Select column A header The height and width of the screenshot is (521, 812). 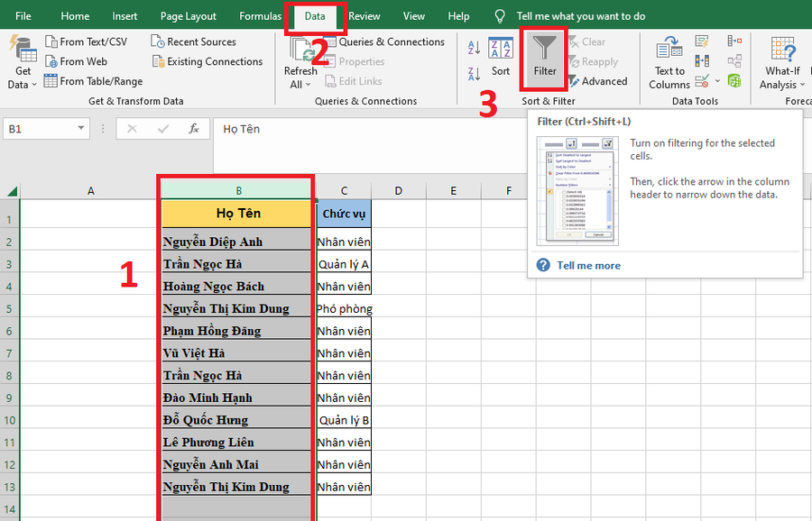[90, 191]
